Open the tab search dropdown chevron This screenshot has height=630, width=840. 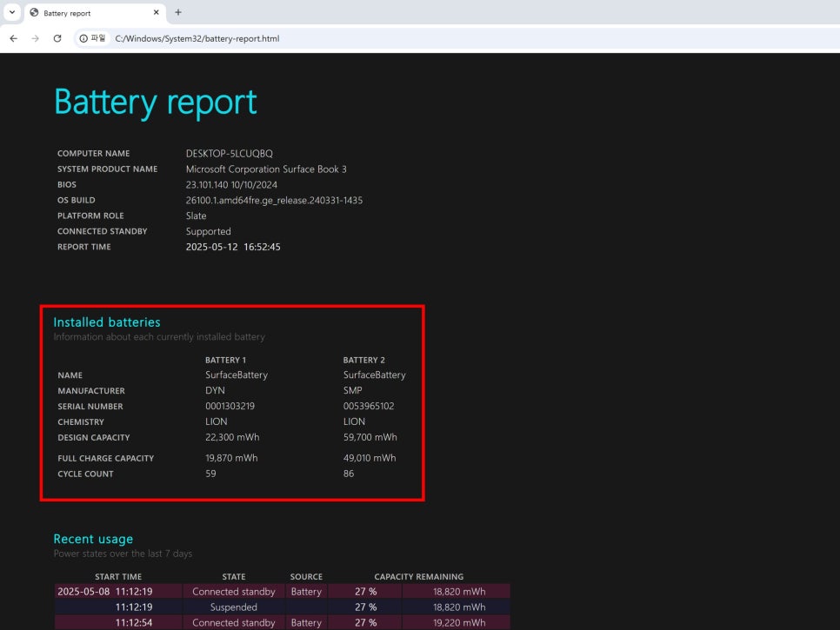coord(12,12)
